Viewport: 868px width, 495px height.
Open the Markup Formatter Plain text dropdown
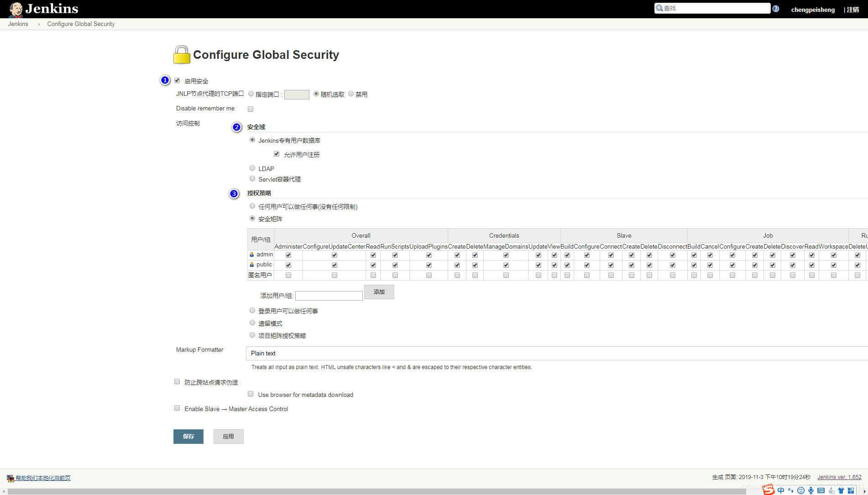click(x=557, y=353)
